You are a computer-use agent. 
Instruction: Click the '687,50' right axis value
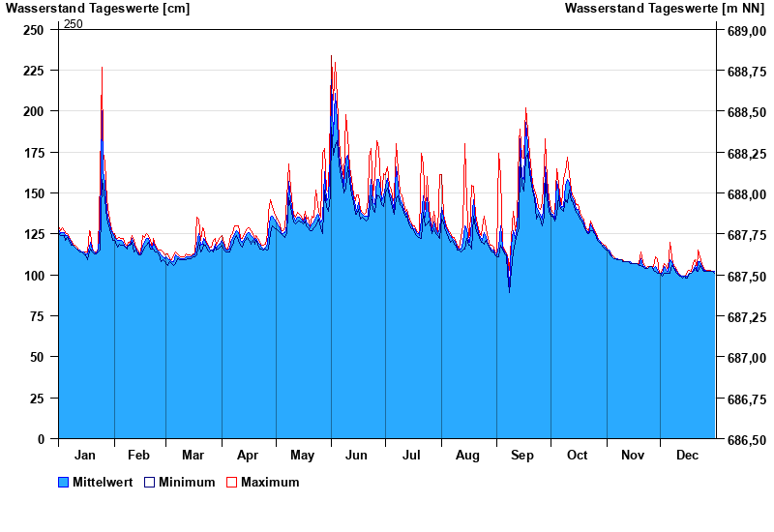(x=747, y=277)
